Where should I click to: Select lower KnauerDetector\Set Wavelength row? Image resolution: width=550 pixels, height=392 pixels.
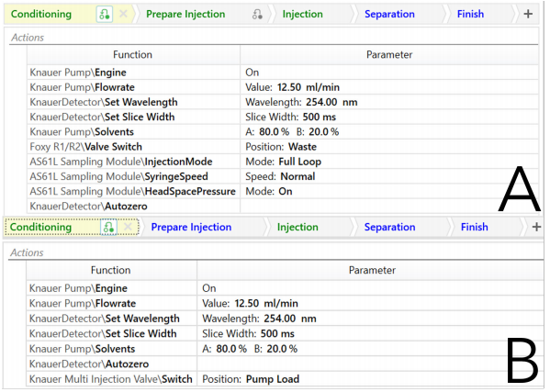point(286,319)
